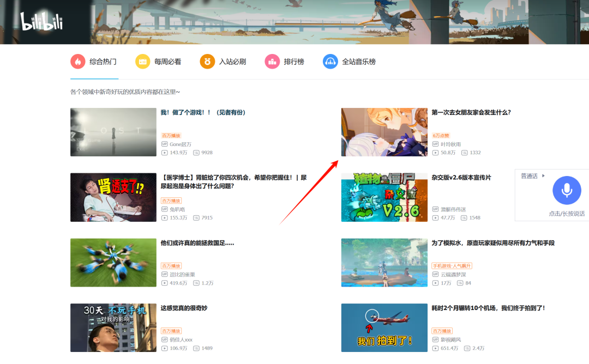
Task: Click the 手机游戏·人气飙升 tag
Action: pos(452,266)
